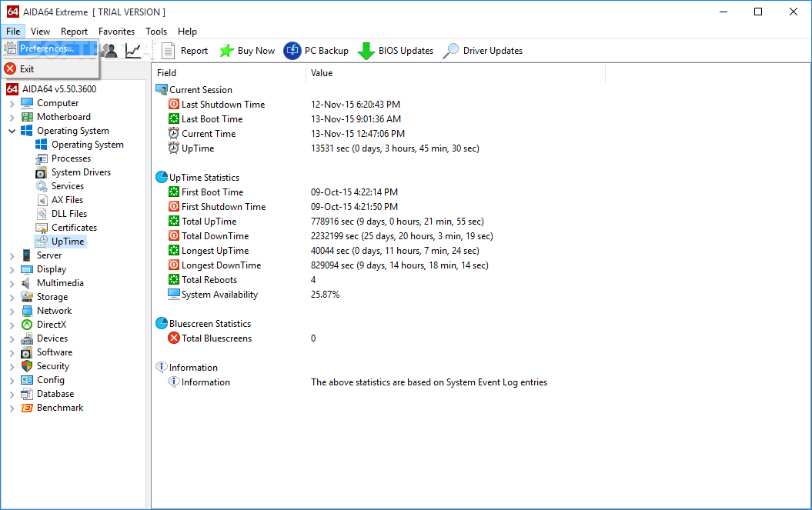Open Driver Updates magnifier button
The height and width of the screenshot is (510, 812).
pyautogui.click(x=483, y=51)
